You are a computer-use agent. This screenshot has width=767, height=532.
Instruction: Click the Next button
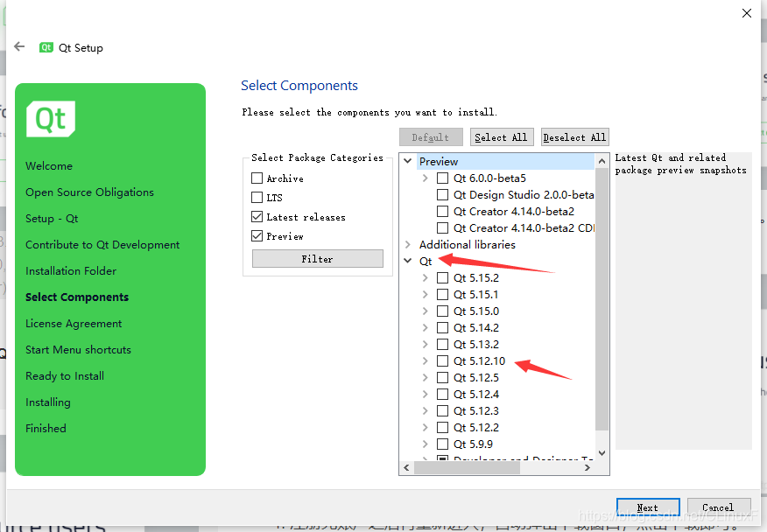[648, 507]
